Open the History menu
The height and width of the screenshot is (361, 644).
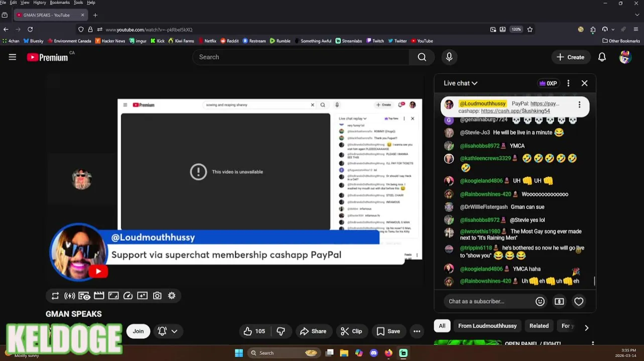tap(40, 3)
